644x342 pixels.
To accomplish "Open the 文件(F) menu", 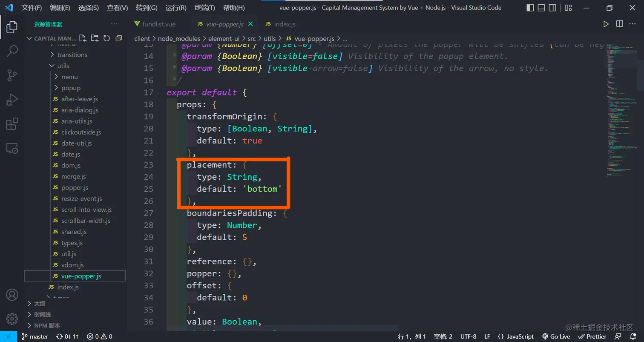I will click(x=32, y=8).
